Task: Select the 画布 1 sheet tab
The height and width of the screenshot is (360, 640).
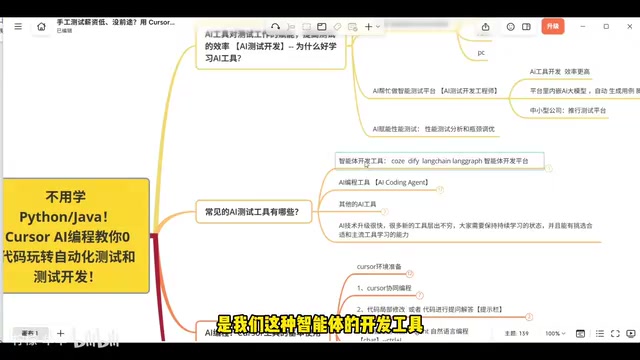Action: (x=30, y=333)
